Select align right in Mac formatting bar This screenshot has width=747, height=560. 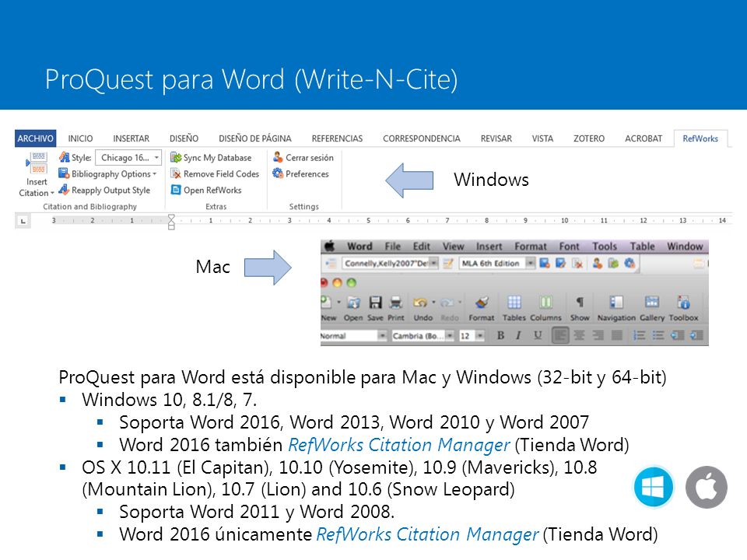tap(598, 336)
